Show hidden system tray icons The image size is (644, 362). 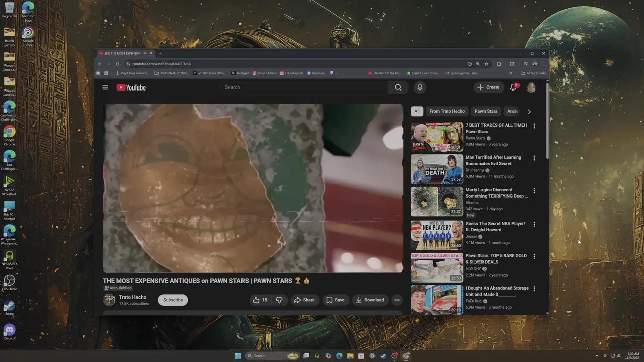click(x=597, y=356)
